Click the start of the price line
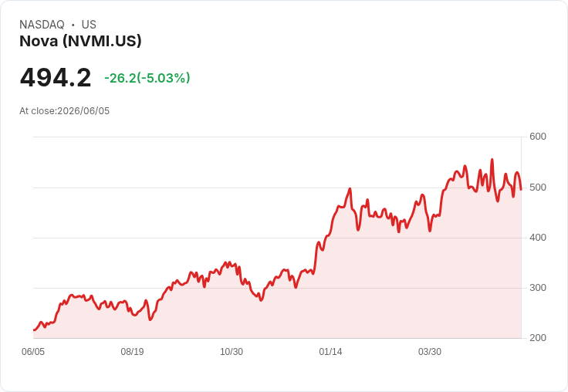 [x=34, y=330]
